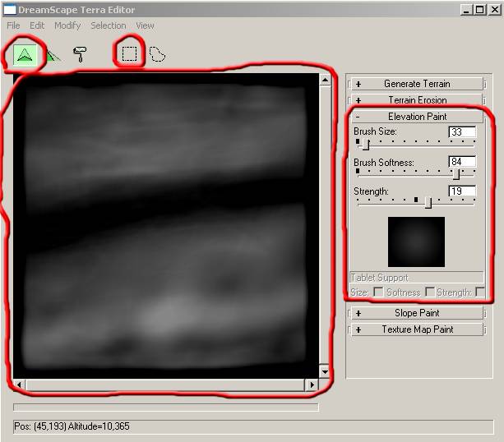The height and width of the screenshot is (442, 504).
Task: Enable tablet Size checkbox
Action: coord(378,292)
